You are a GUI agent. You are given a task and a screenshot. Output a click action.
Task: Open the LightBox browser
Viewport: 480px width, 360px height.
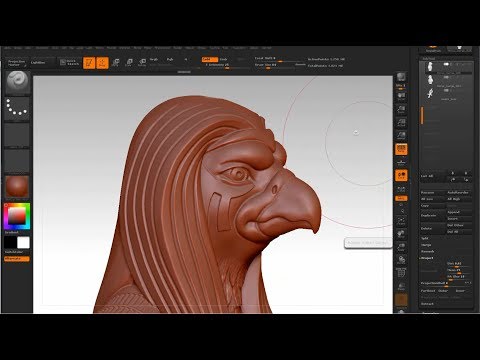42,63
